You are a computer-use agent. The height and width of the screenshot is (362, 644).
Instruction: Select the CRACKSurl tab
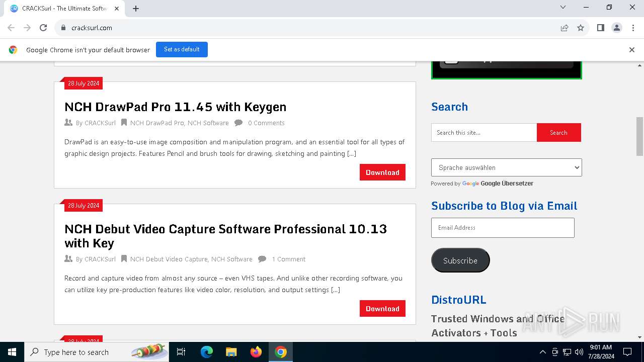[x=64, y=9]
